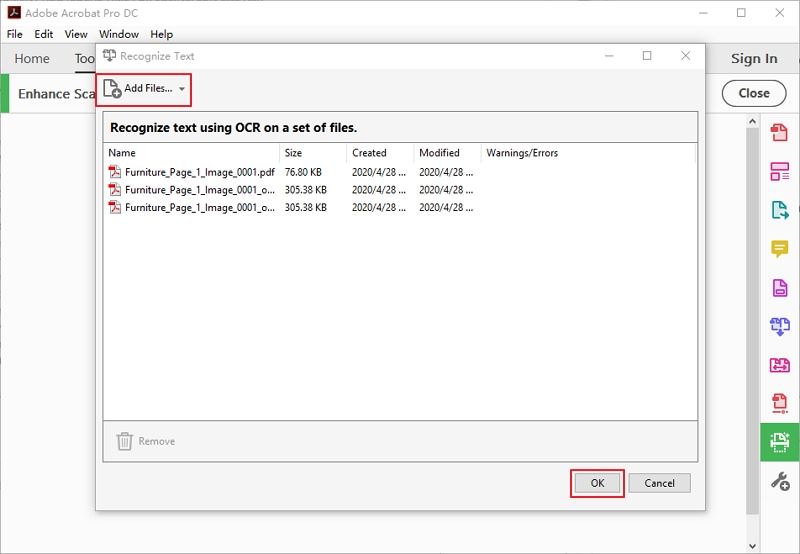Open the More Tools wrench icon
Screen dimensions: 800x554
coord(780,481)
